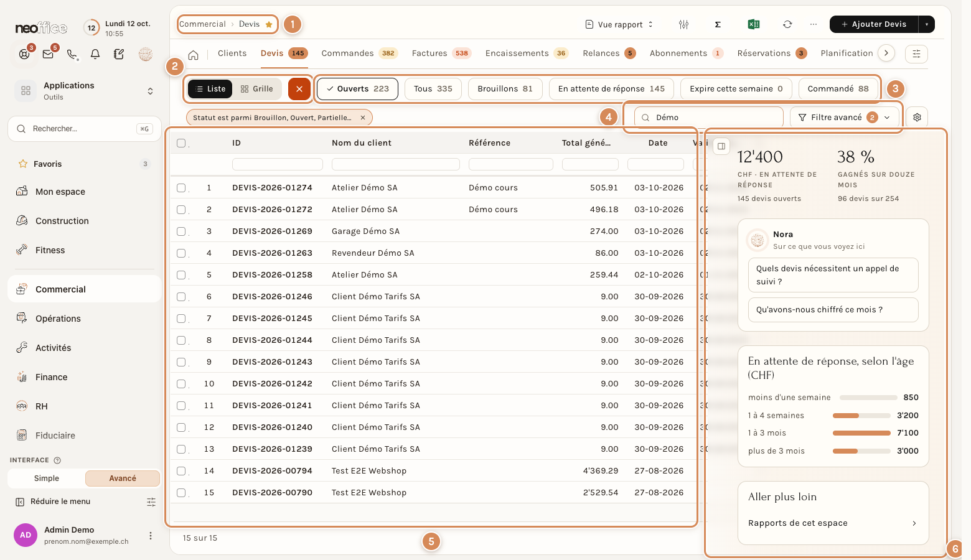This screenshot has height=560, width=971.
Task: Switch interface mode to Simple
Action: (x=47, y=478)
